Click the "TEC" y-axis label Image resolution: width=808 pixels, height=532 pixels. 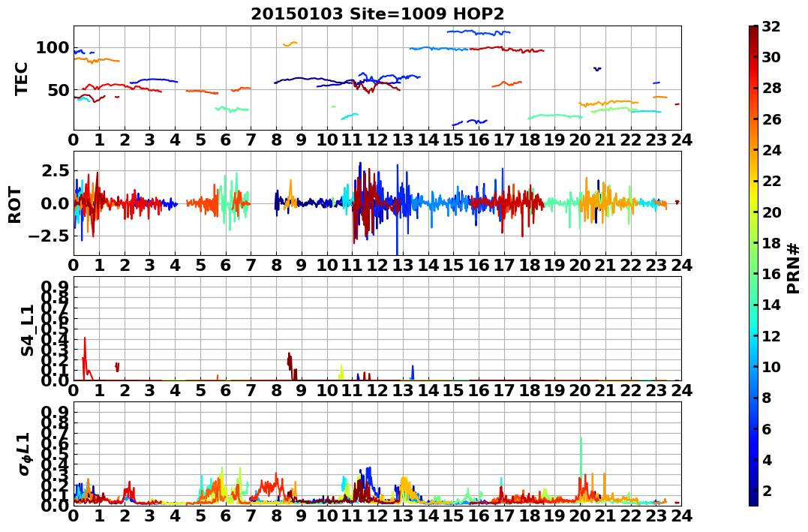pyautogui.click(x=21, y=78)
